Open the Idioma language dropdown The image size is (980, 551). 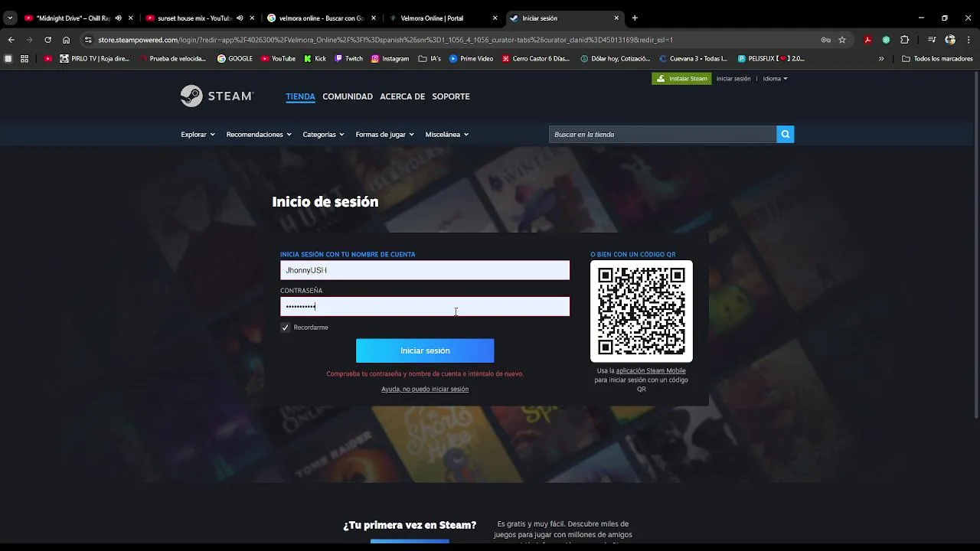point(775,79)
